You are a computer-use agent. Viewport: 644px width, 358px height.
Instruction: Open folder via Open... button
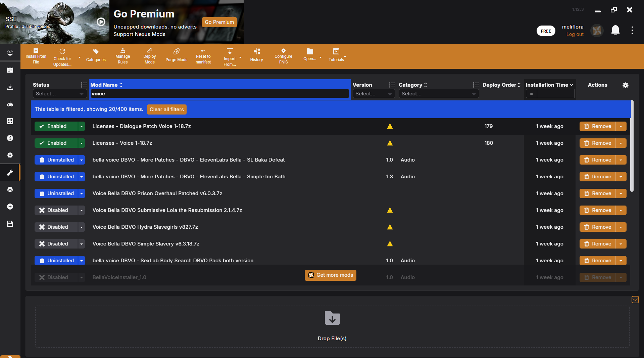click(x=310, y=55)
